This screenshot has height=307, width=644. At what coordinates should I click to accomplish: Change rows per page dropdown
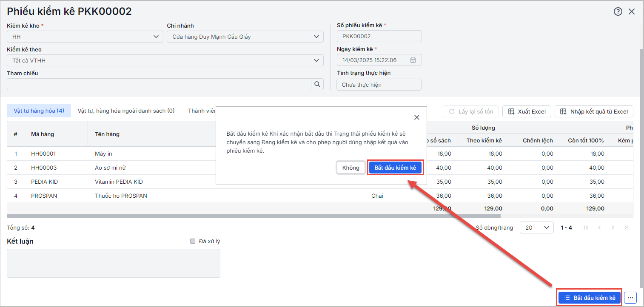click(536, 228)
